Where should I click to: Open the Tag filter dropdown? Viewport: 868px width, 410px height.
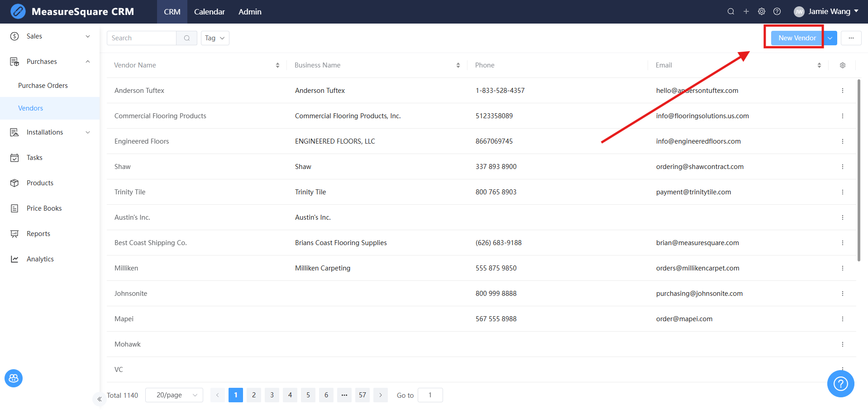click(x=215, y=38)
